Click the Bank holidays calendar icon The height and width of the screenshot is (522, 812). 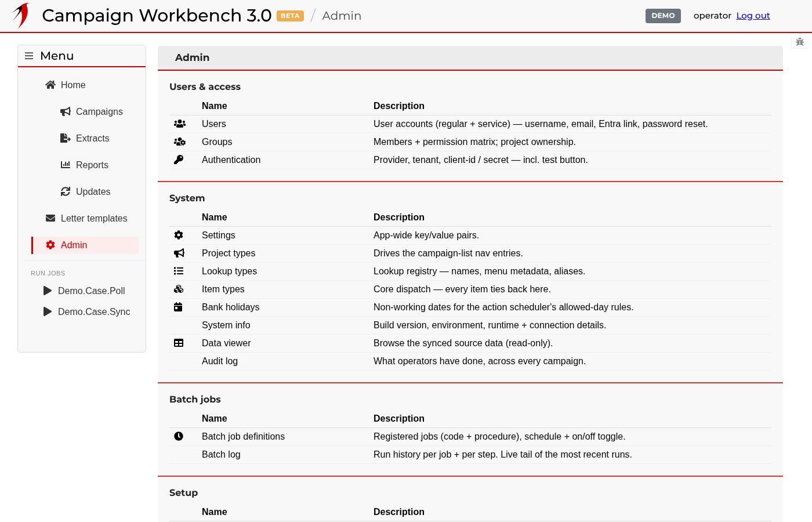point(178,307)
